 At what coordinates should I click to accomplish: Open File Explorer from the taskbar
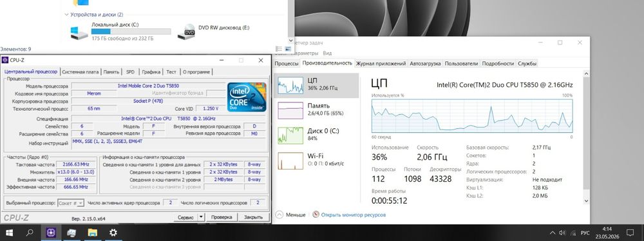pos(92,233)
